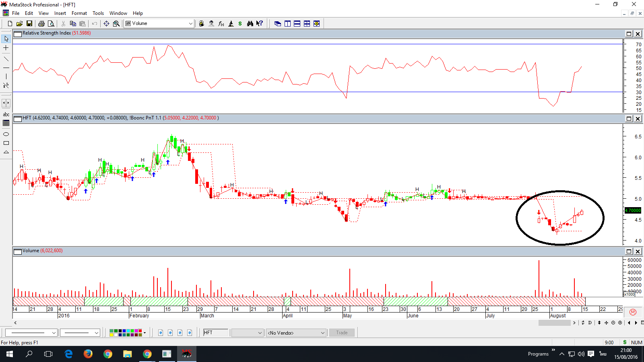The height and width of the screenshot is (362, 644).
Task: Click the Copy icon in toolbar
Action: (x=73, y=24)
